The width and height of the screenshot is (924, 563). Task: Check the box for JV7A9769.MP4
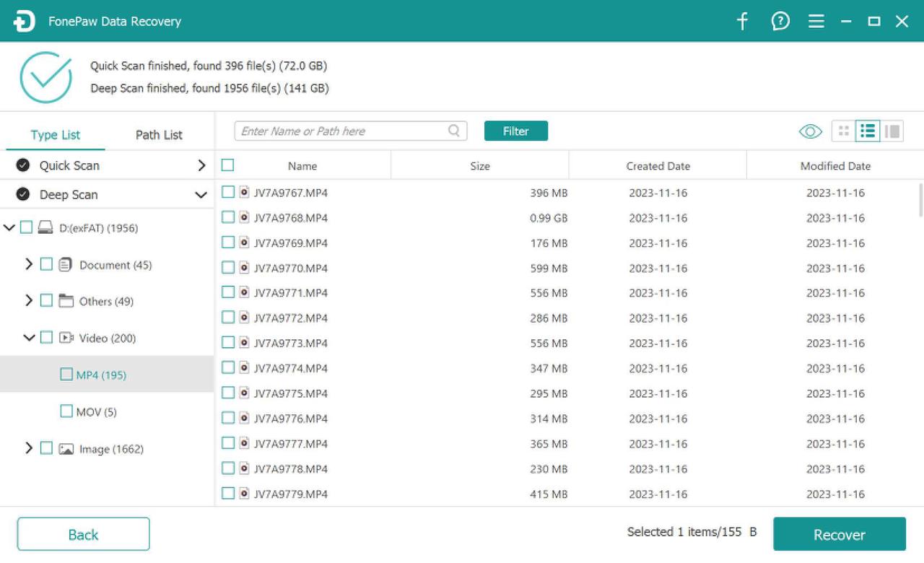tap(227, 243)
